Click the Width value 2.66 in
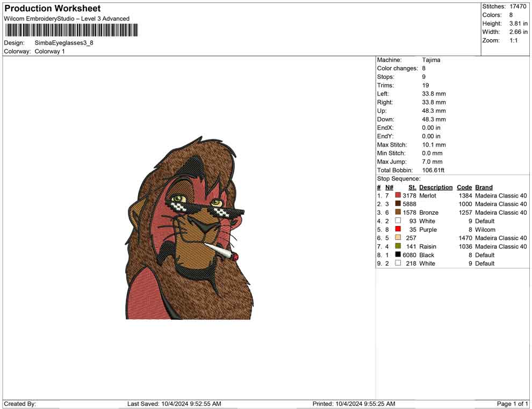Viewport: 532px width, 409px height. tap(518, 32)
